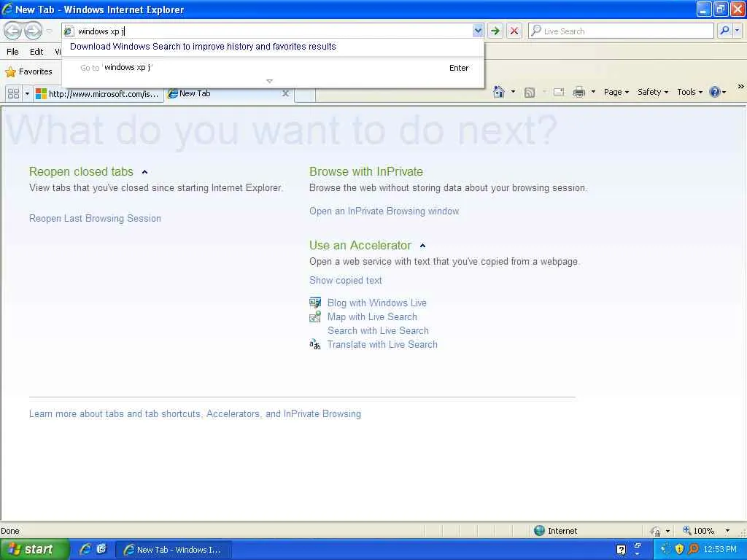Collapse the Use an Accelerator section arrow
Viewport: 747px width, 560px height.
(422, 246)
